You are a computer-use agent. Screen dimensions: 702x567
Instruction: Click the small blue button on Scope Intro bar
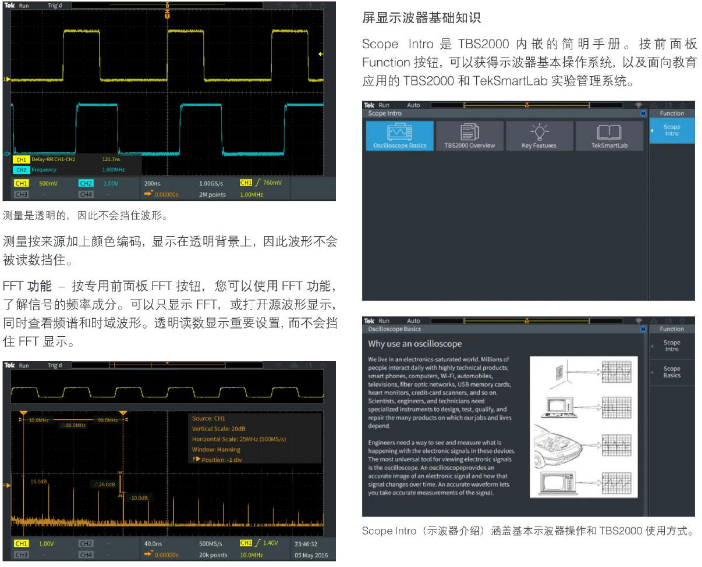point(642,114)
